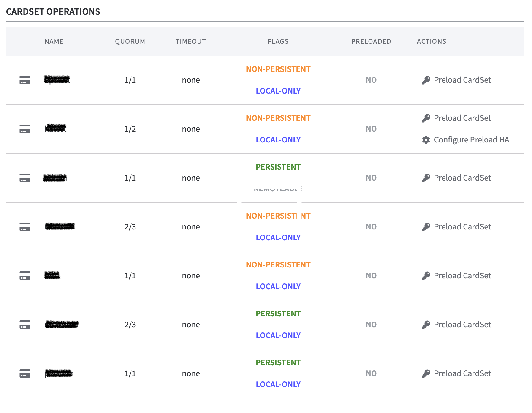
Task: Click the card icon in the fifth cardset row
Action: tap(25, 276)
